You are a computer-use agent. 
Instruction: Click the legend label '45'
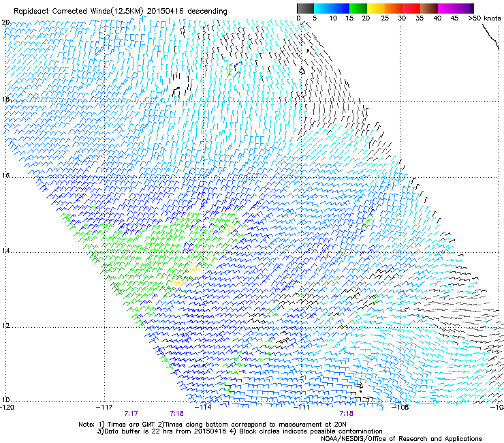[454, 18]
